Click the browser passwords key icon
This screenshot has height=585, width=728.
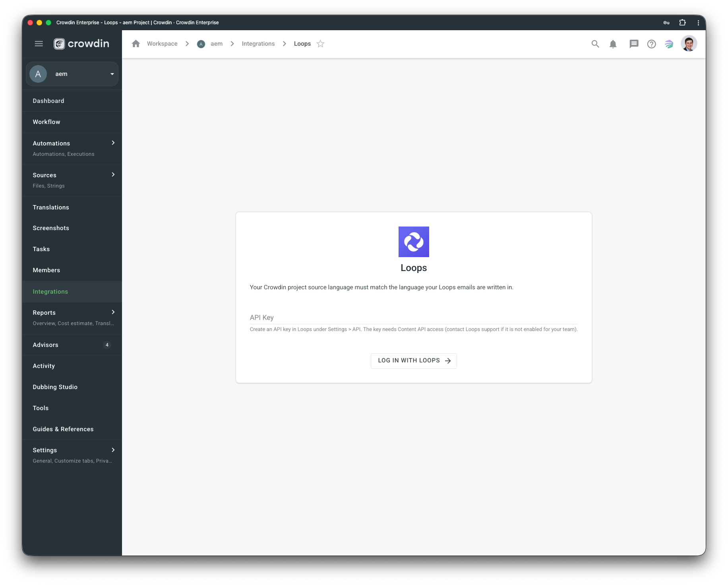tap(666, 23)
